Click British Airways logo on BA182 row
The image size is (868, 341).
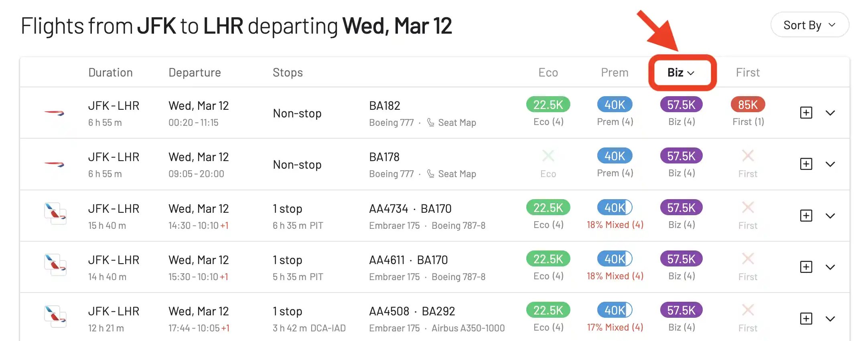point(54,113)
